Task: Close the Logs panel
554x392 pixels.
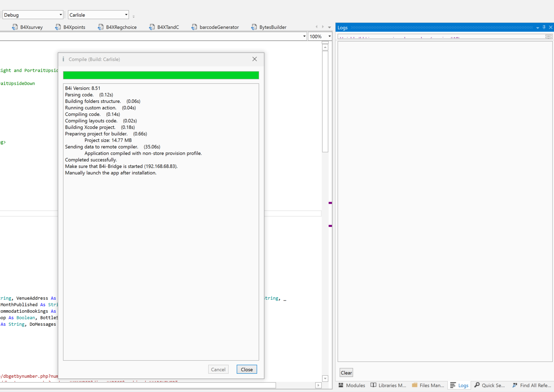Action: point(551,27)
